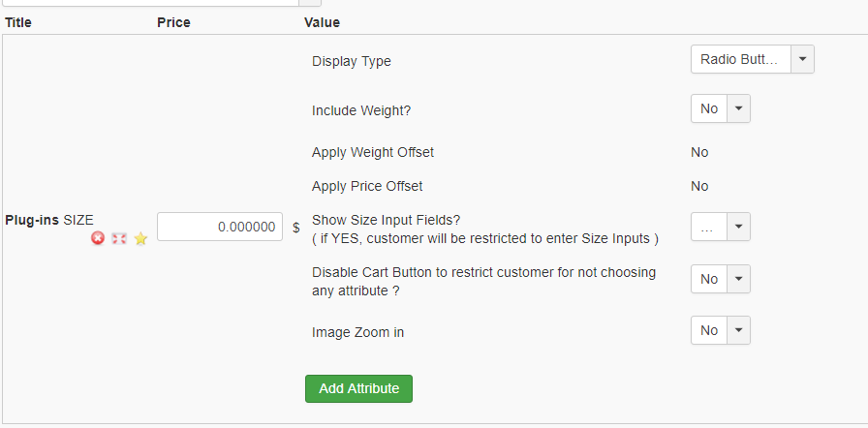
Task: Click the red collapse arrows icon under Plug-ins SIZE
Action: [x=119, y=238]
